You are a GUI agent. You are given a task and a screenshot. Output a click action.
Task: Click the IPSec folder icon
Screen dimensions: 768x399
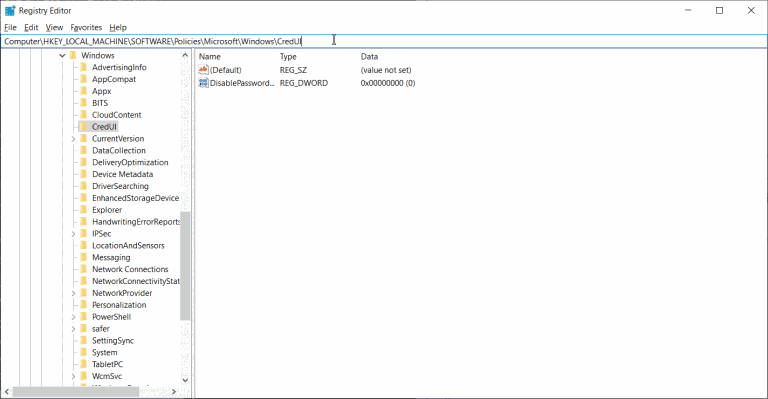(84, 234)
